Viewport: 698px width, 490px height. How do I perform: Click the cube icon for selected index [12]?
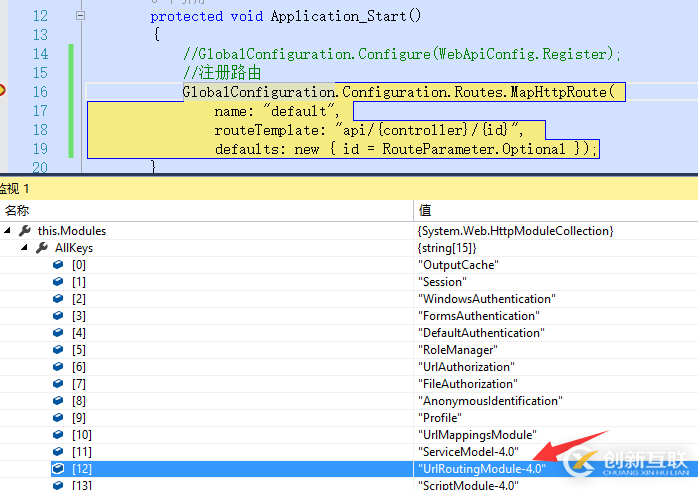(x=58, y=469)
